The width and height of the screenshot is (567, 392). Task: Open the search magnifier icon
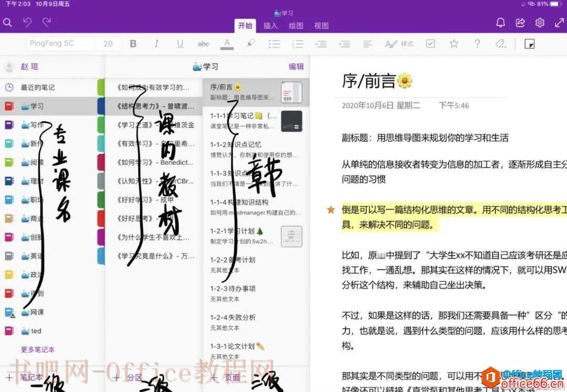point(7,23)
